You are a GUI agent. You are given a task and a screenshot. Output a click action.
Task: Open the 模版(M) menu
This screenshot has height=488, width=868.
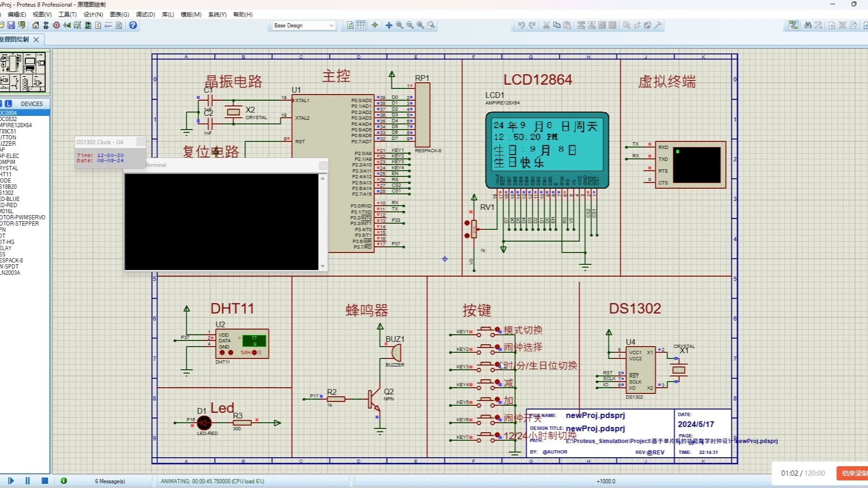pyautogui.click(x=191, y=14)
